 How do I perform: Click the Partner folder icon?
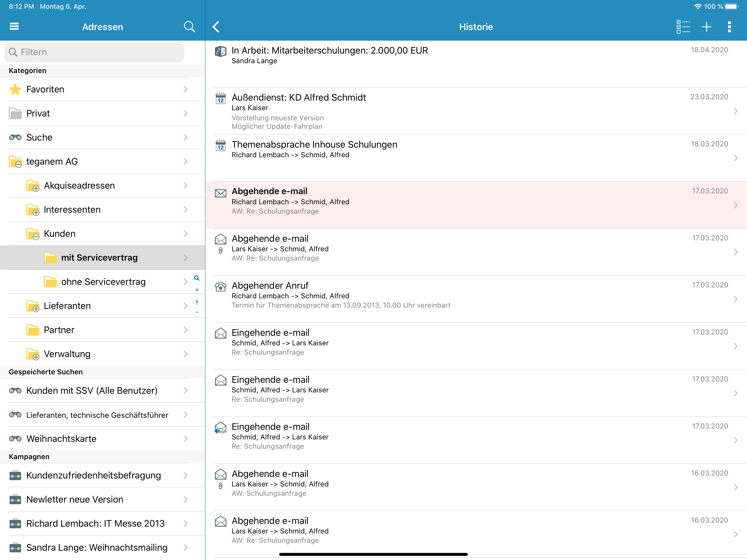click(33, 330)
